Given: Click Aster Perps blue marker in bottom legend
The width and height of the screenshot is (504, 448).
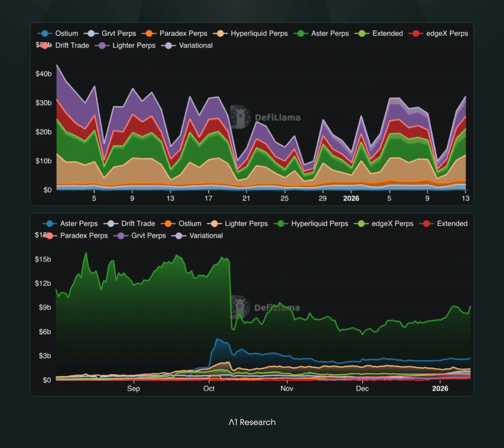Looking at the screenshot, I should pos(50,224).
